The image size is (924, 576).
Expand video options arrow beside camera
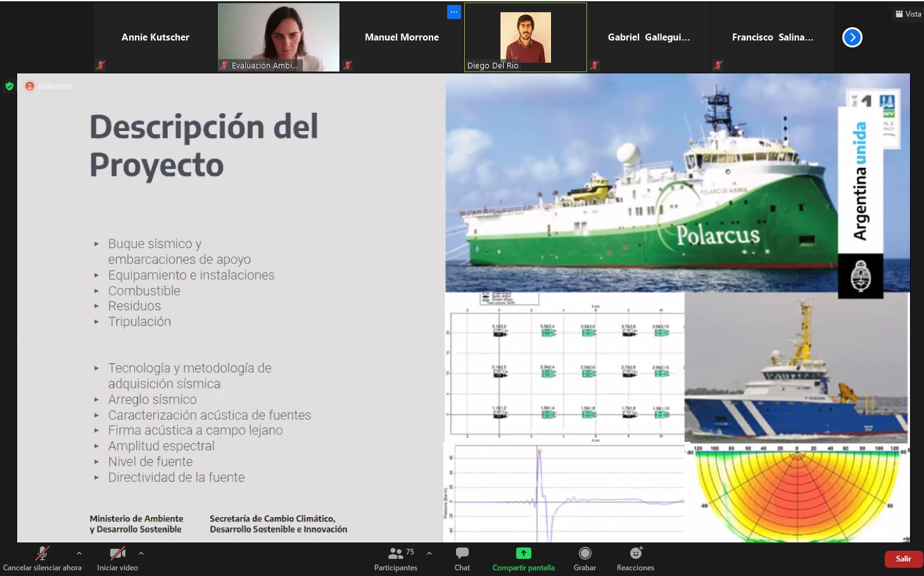tap(141, 553)
